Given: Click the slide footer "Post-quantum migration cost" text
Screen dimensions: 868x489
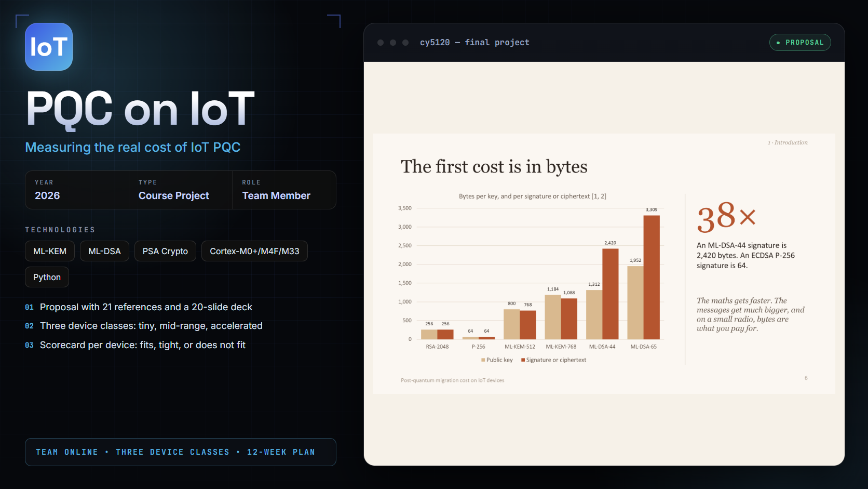Looking at the screenshot, I should (453, 380).
